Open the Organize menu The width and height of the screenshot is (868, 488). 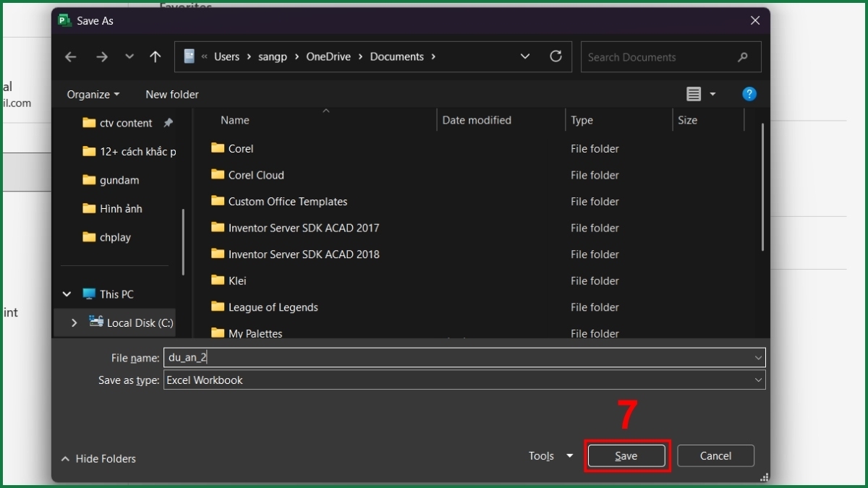[x=92, y=94]
